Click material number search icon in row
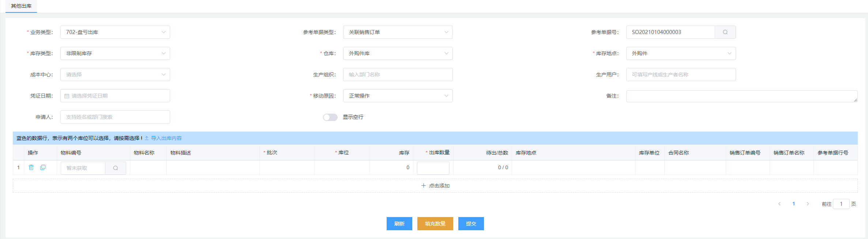This screenshot has height=239, width=868. [x=116, y=168]
